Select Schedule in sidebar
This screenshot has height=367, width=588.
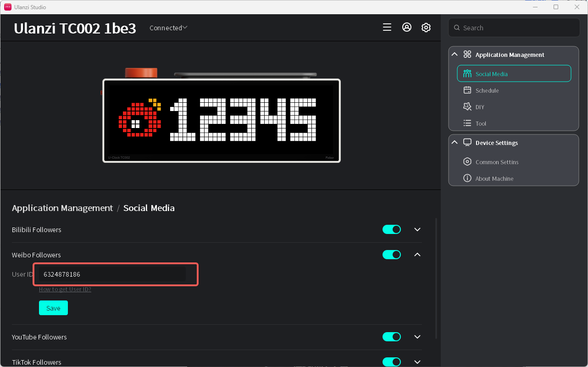coord(514,90)
